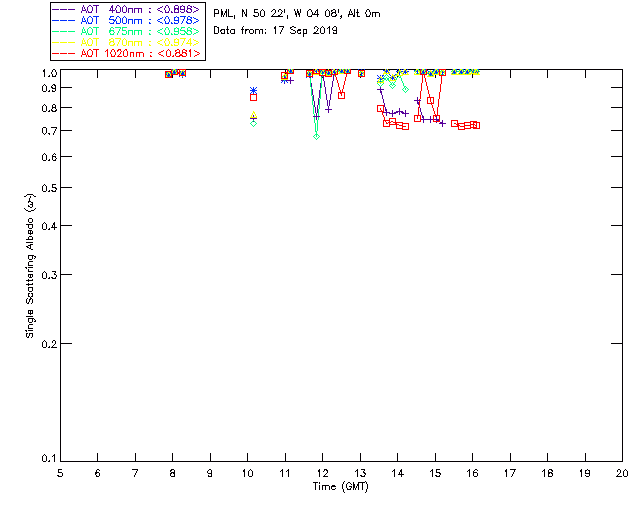Click the x-axis tick label '15'
This screenshot has height=512, width=640.
click(x=435, y=473)
